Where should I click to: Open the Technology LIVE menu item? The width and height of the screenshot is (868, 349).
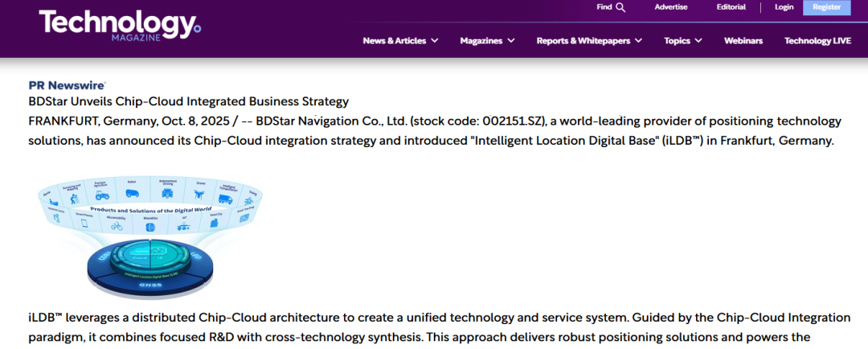click(x=817, y=40)
